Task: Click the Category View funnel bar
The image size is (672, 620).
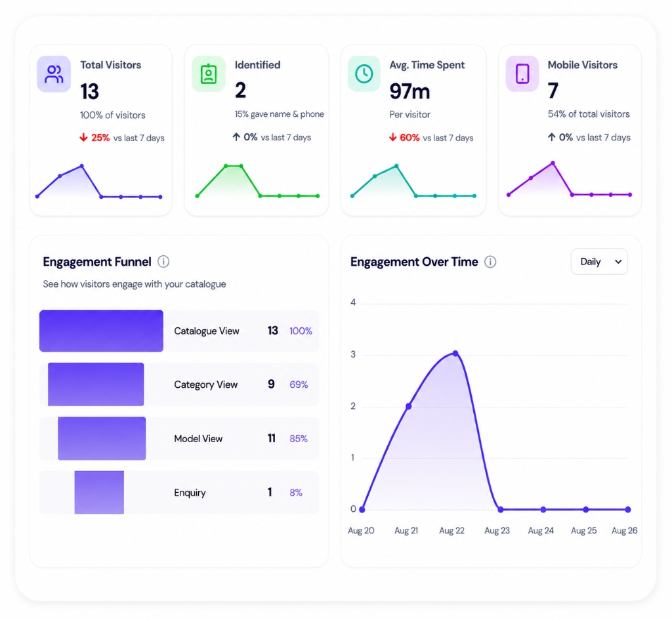Action: coord(96,384)
